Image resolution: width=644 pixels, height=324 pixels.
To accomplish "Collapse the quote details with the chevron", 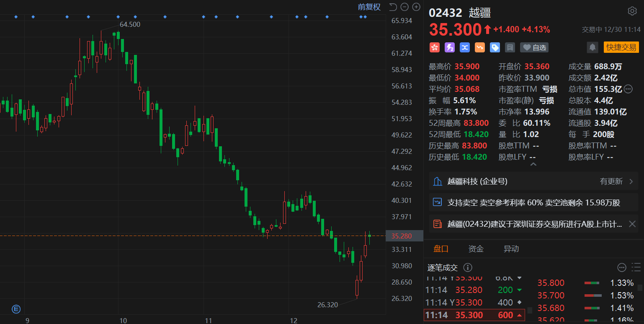I will coord(533,164).
